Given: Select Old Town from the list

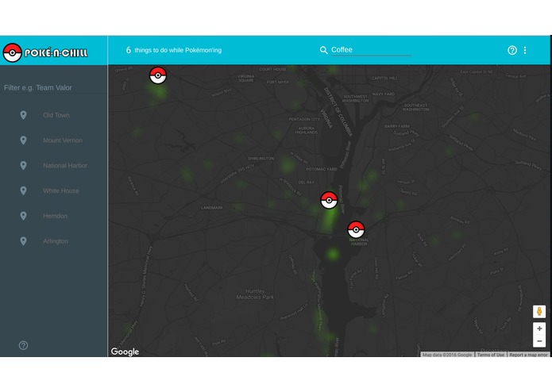Looking at the screenshot, I should pyautogui.click(x=56, y=115).
